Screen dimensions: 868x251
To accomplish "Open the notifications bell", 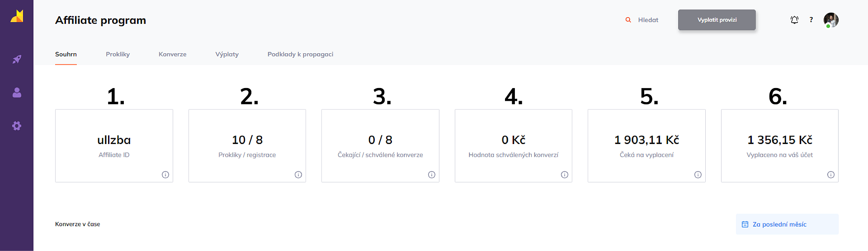I will [794, 20].
